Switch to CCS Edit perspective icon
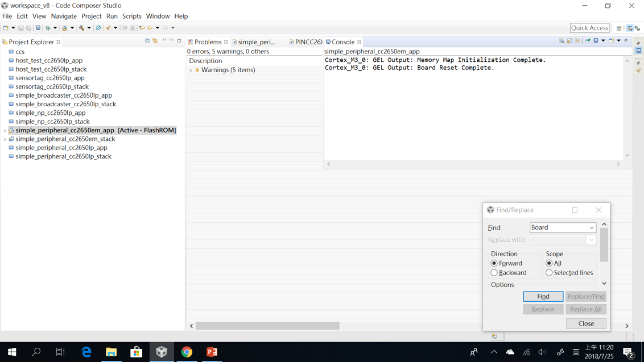Screen dimensions: 644x362 coord(630,28)
